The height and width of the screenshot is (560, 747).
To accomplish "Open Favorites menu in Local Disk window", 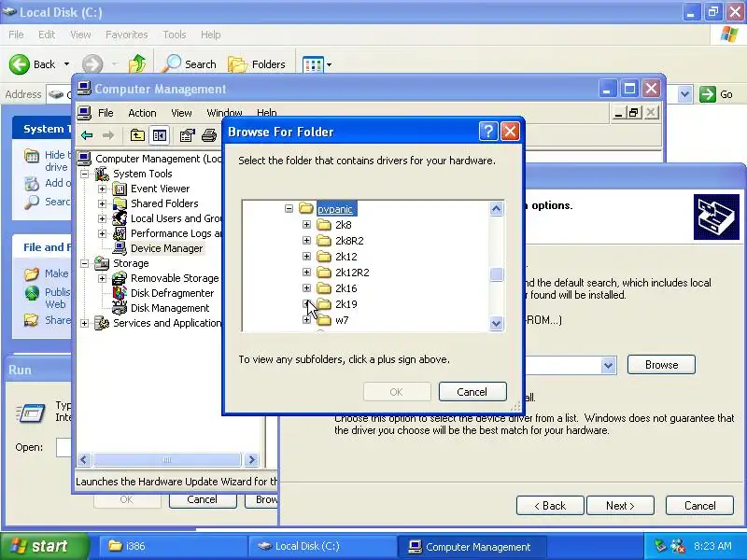I will coord(126,35).
